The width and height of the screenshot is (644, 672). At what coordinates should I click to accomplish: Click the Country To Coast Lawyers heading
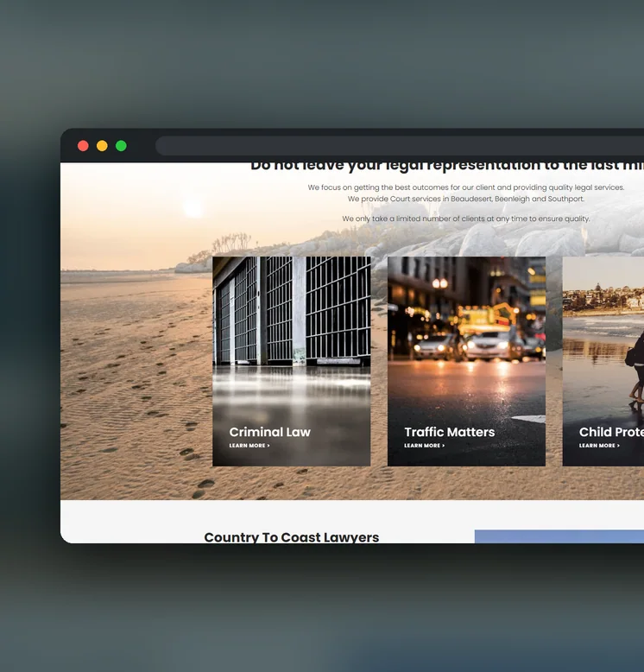tap(292, 537)
